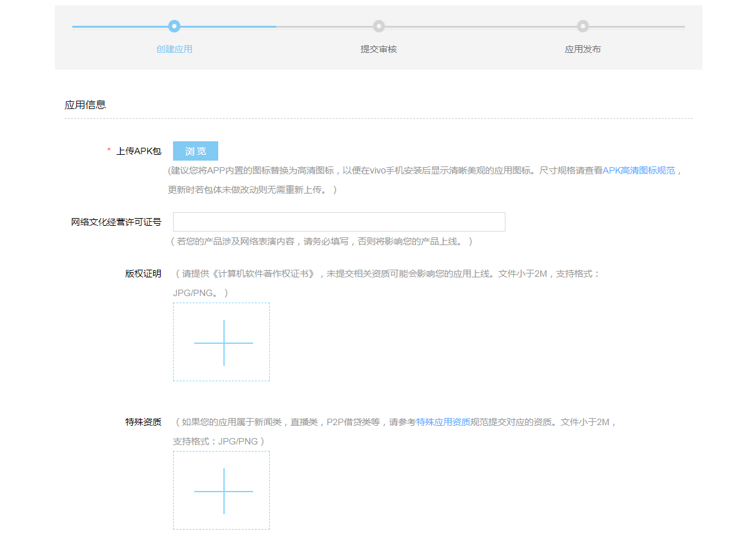Image resolution: width=756 pixels, height=549 pixels.
Task: Click the 特殊资质 upload placeholder box
Action: pyautogui.click(x=221, y=490)
